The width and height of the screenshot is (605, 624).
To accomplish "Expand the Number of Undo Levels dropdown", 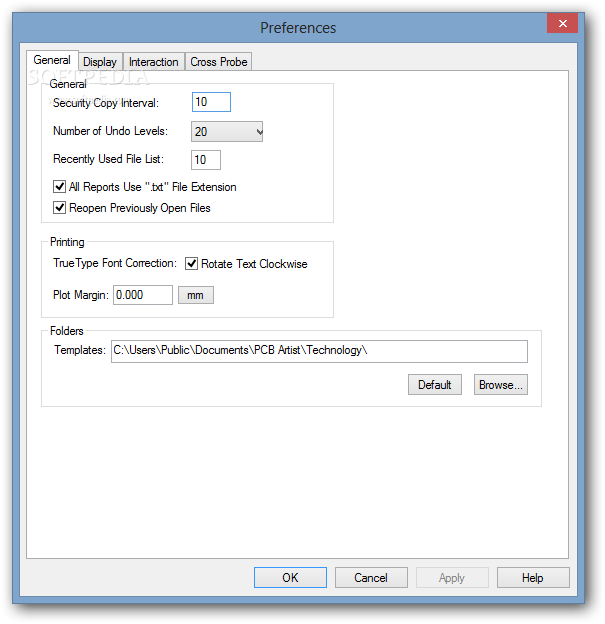I will [x=227, y=132].
